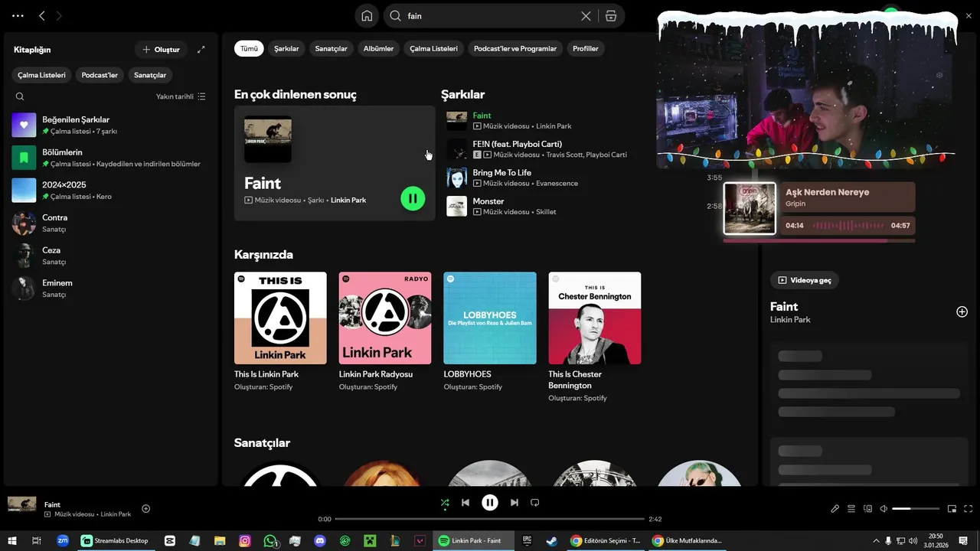Open the connect to device icon
The width and height of the screenshot is (980, 551).
point(867,509)
